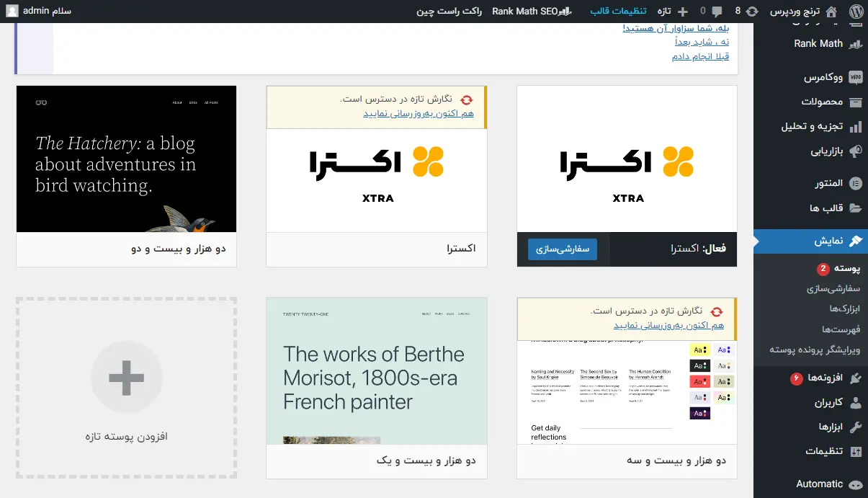Open تنظیمات in the sidebar
Viewport: 868px width, 498px height.
[x=824, y=452]
